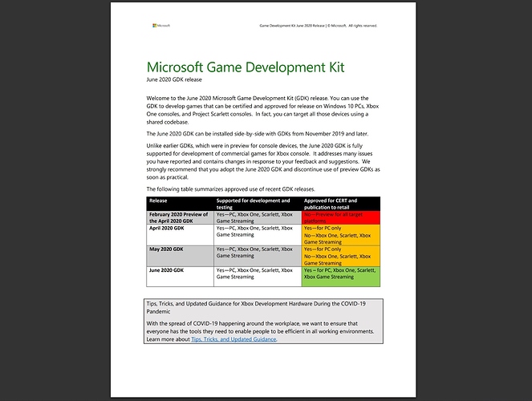Click 'Supported for development and testing' header
Image resolution: width=532 pixels, height=401 pixels.
pos(258,204)
